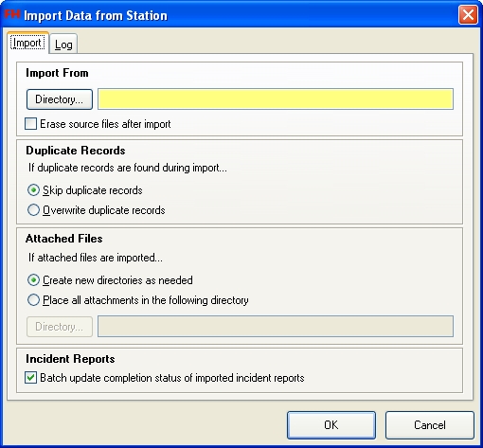483x448 pixels.
Task: Click the disabled attachments directory path field
Action: (276, 326)
